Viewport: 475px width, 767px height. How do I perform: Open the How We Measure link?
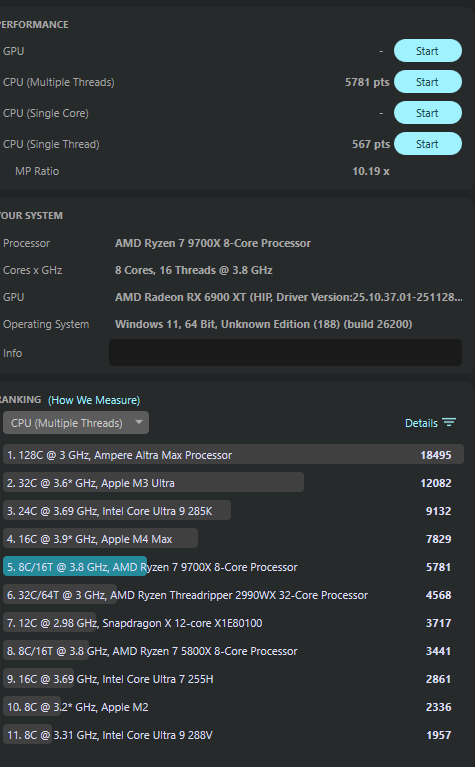tap(94, 400)
